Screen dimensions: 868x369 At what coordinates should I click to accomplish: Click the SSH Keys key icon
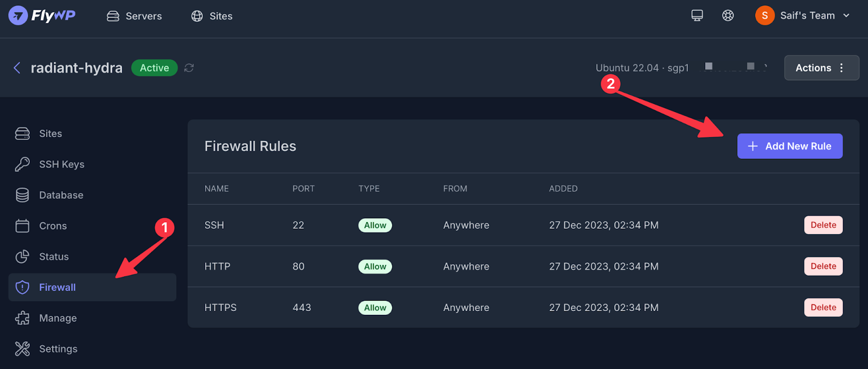click(22, 164)
